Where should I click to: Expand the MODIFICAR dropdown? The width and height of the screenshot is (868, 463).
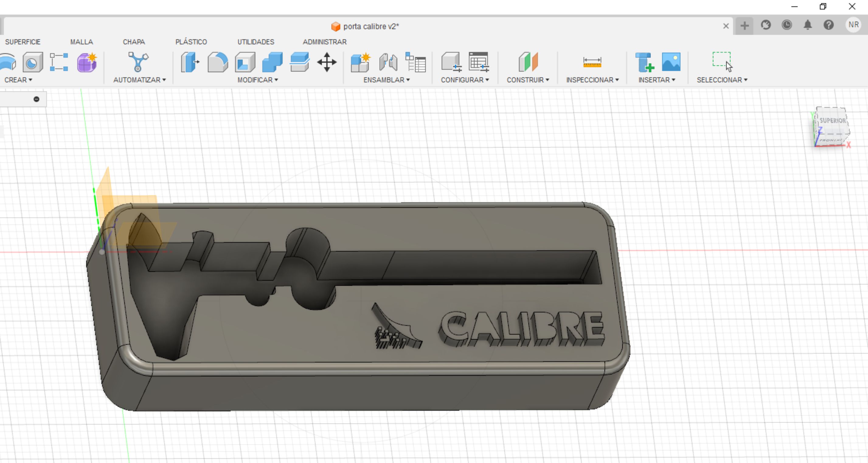[x=258, y=80]
